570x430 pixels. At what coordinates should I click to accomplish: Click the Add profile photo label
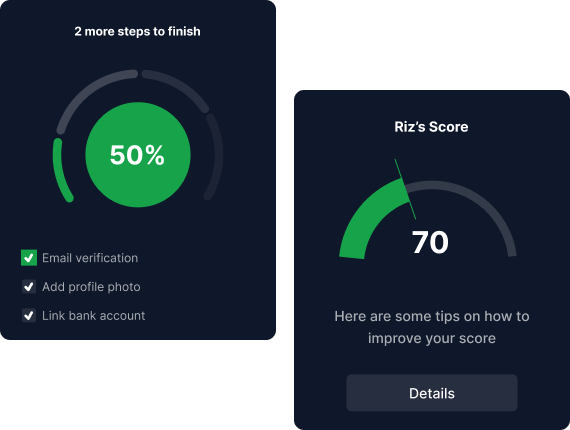click(x=91, y=287)
